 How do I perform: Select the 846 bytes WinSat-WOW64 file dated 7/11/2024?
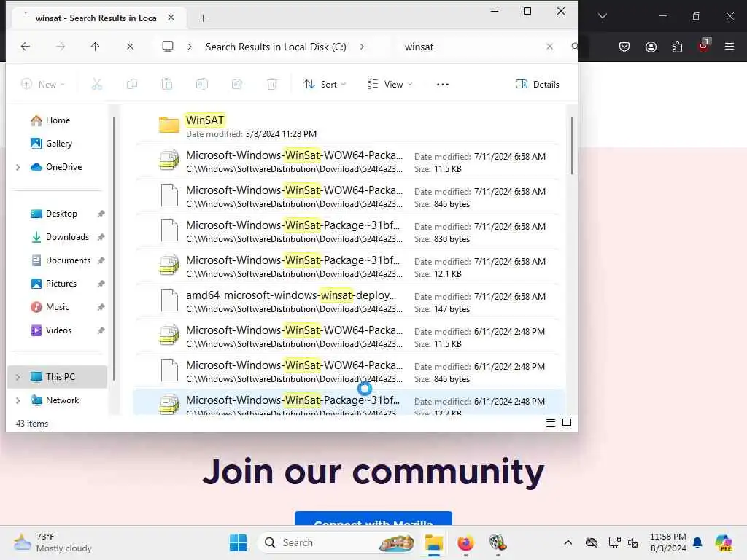coord(347,197)
